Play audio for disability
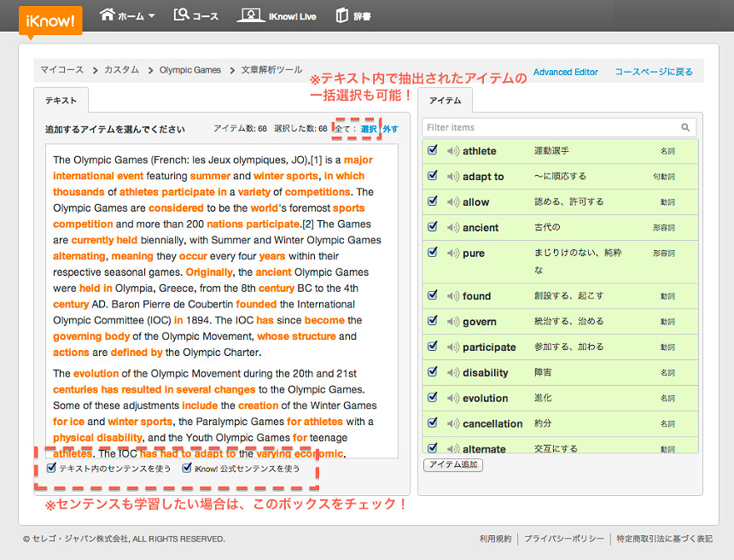 452,373
